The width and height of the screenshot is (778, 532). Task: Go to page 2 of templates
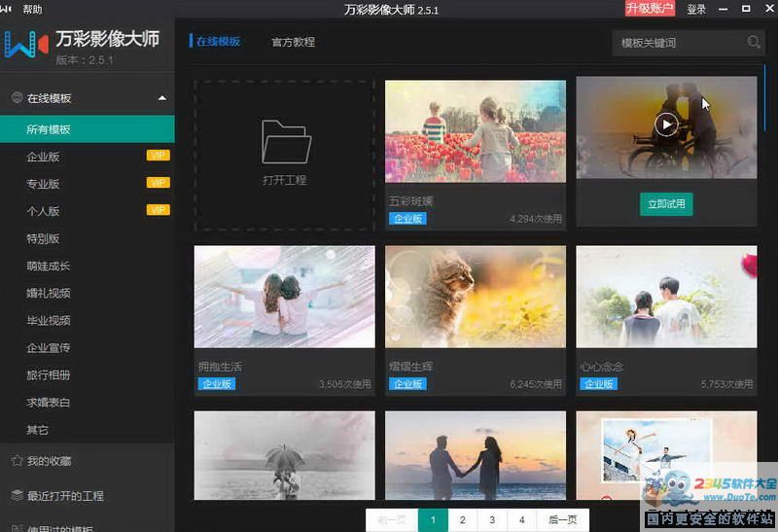(463, 519)
